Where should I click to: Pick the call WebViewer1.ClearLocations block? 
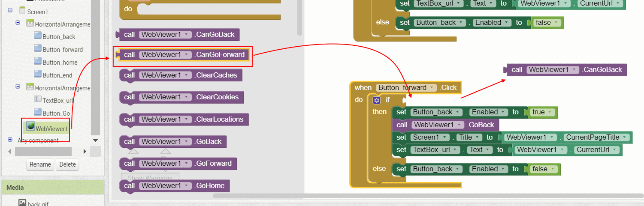184,119
